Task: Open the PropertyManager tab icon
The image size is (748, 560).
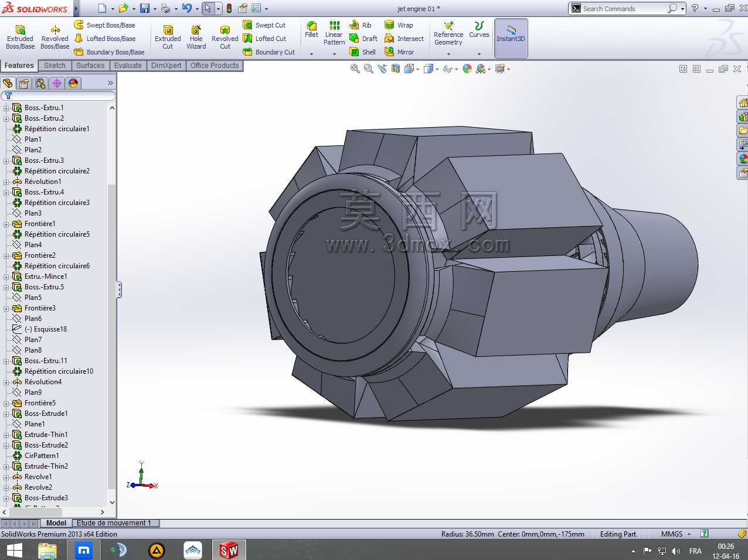Action: tap(24, 83)
